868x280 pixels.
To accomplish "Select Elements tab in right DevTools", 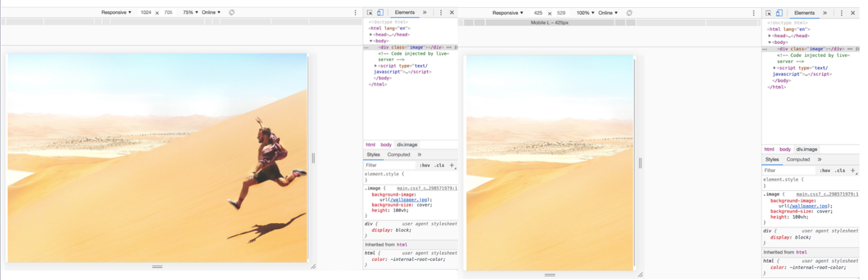I will (804, 13).
